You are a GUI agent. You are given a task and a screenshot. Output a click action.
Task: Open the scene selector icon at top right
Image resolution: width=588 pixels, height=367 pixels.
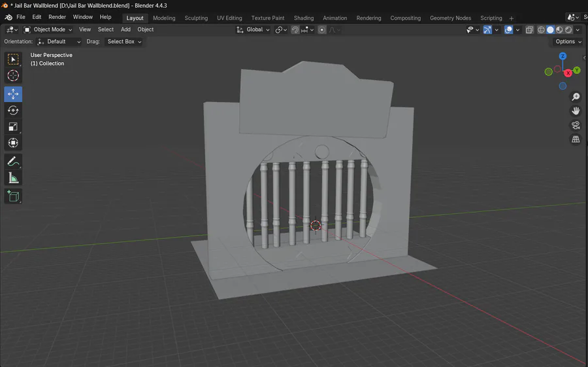574,17
